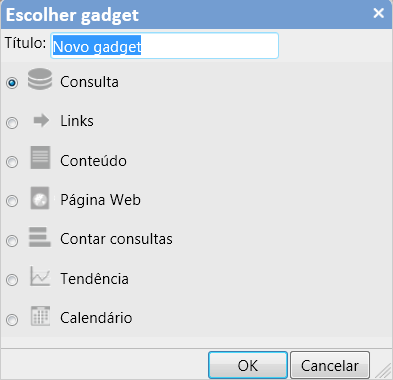
Task: Click the Conteúdo document icon
Action: point(40,157)
